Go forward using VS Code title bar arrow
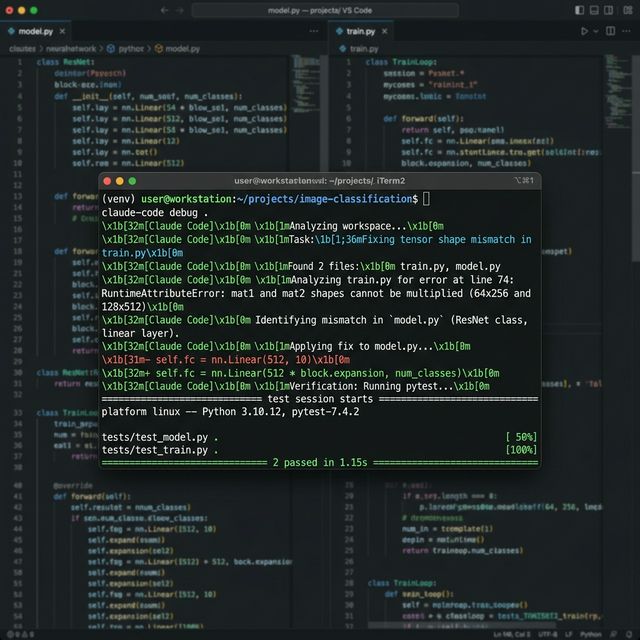The image size is (640, 640). 180,10
